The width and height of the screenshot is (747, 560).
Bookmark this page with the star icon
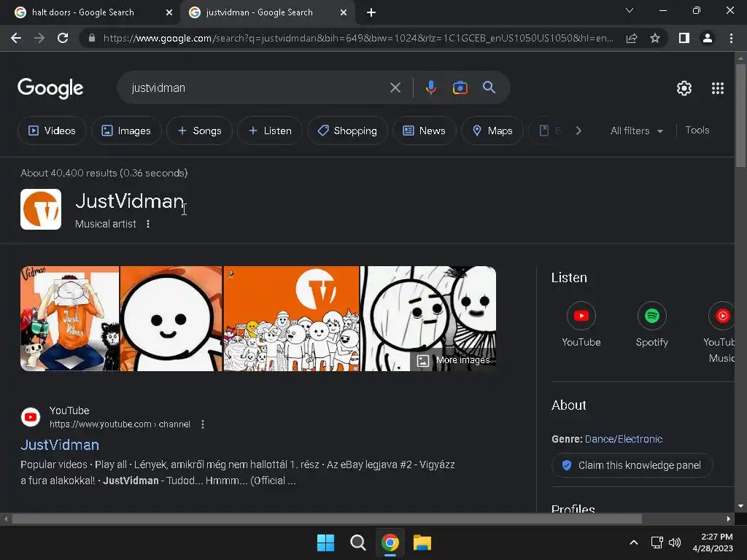point(655,38)
